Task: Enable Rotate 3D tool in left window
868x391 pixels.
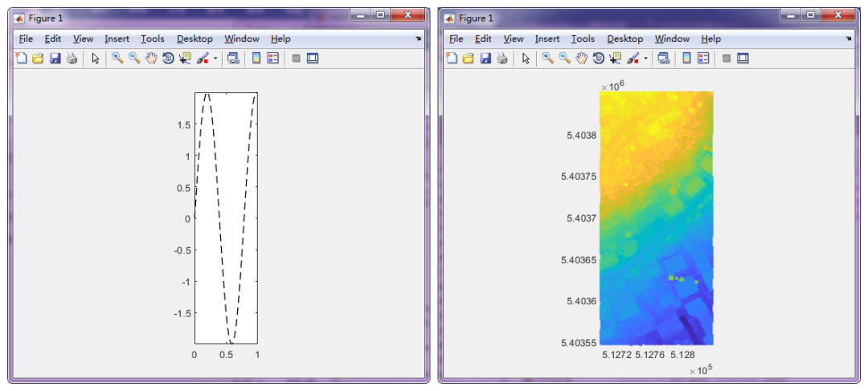Action: point(168,58)
